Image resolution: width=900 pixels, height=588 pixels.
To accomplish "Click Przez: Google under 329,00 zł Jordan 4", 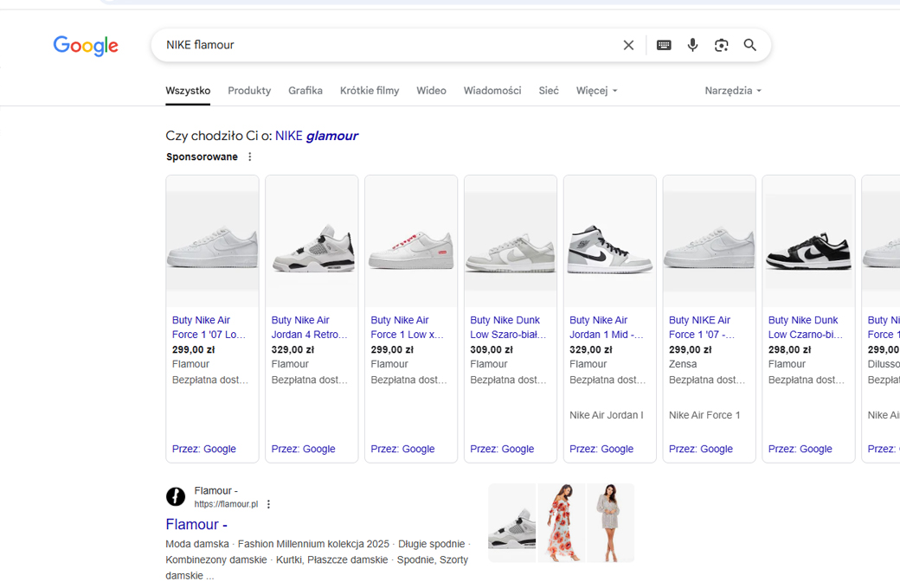I will [x=303, y=449].
